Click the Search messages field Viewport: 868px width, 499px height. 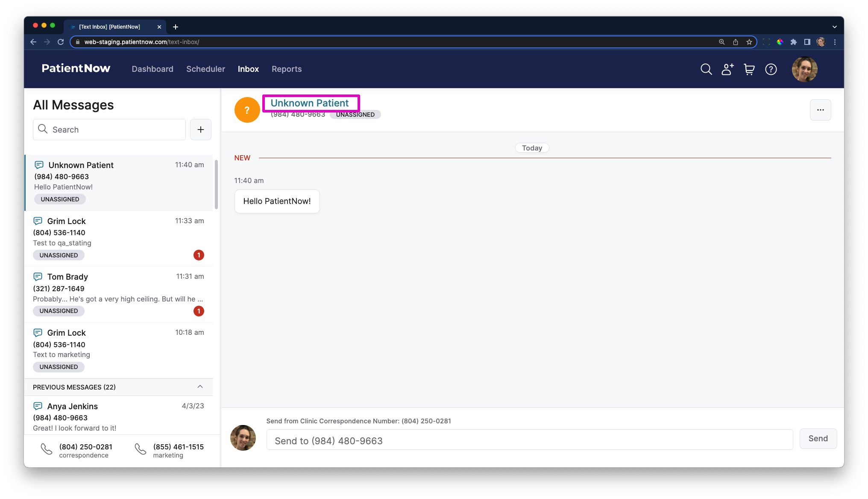tap(109, 130)
